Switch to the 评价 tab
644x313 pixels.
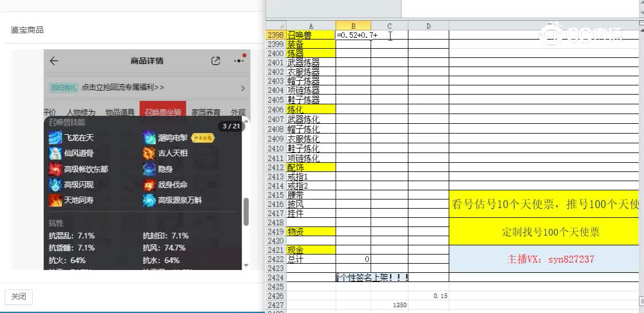(50, 112)
